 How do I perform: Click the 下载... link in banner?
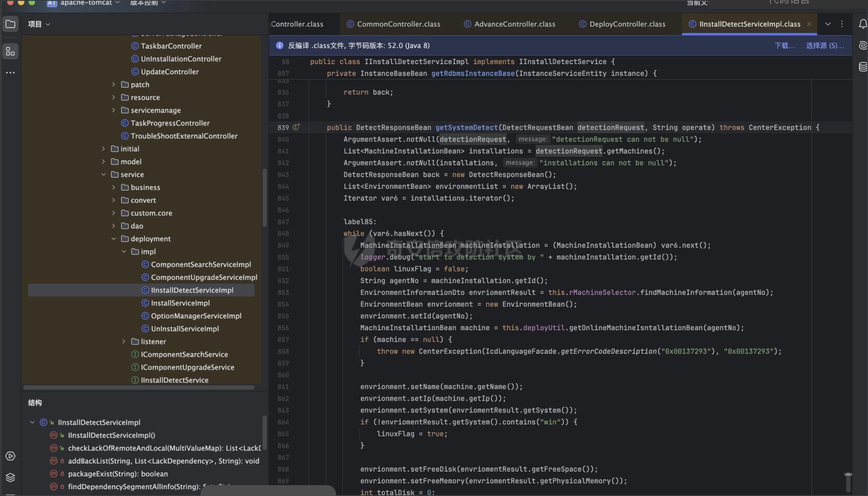click(x=784, y=46)
